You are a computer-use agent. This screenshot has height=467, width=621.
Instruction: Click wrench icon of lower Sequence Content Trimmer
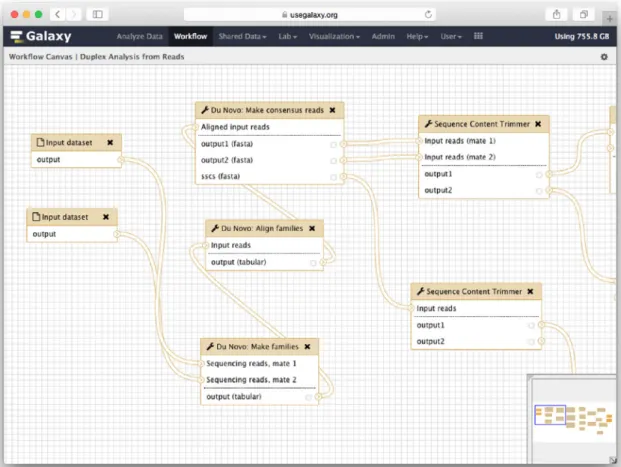point(420,292)
